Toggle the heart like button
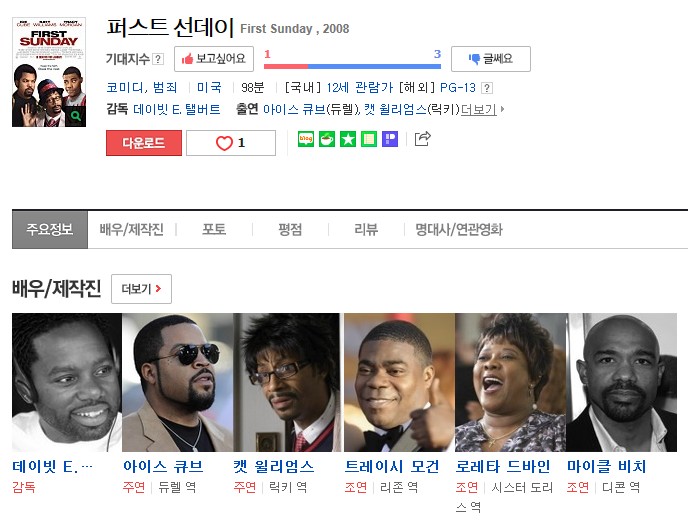Image resolution: width=688 pixels, height=528 pixels. (231, 143)
